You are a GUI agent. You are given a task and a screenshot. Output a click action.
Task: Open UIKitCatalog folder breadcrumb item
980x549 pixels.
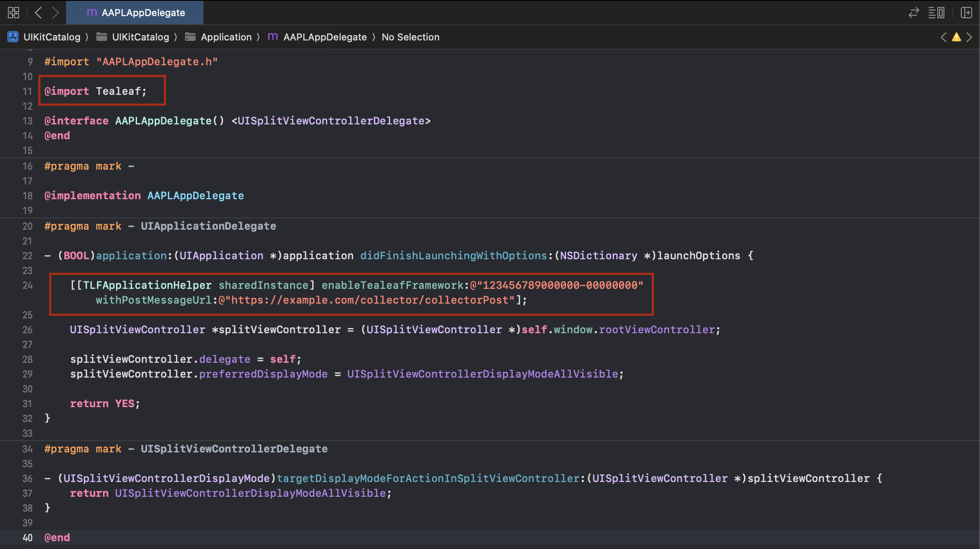click(140, 37)
